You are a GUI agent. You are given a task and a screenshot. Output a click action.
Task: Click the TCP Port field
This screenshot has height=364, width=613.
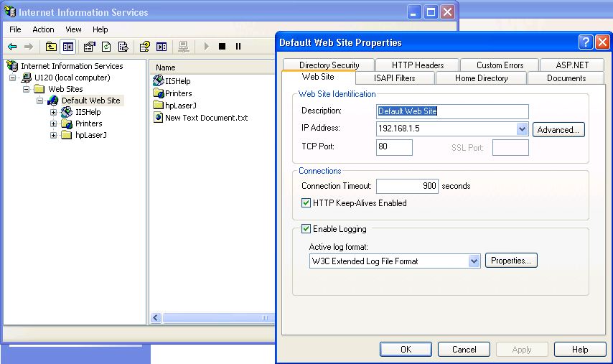[x=394, y=147]
